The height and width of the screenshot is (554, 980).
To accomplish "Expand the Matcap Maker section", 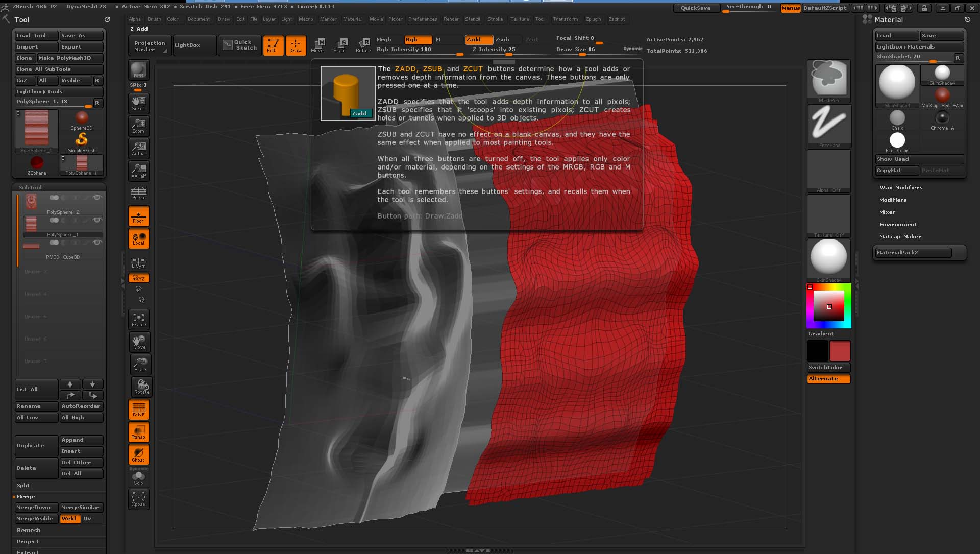I will tap(900, 236).
